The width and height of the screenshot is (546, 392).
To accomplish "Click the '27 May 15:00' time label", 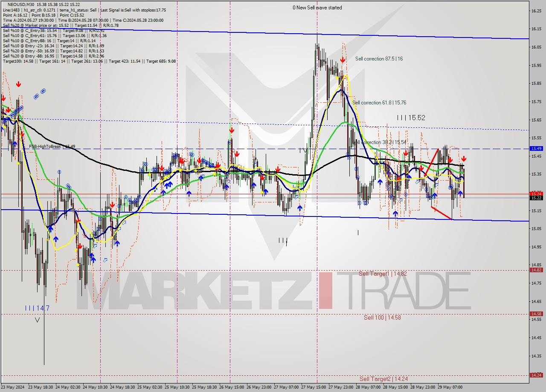I will point(313,387).
